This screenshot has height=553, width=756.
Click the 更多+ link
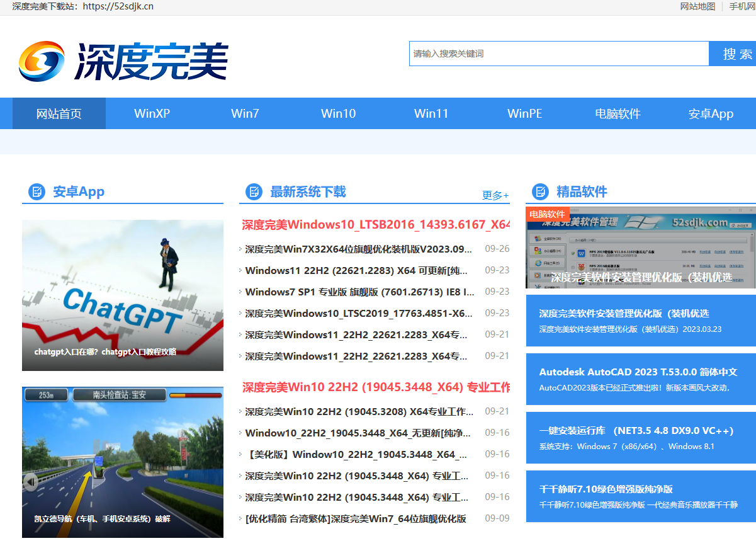(x=495, y=195)
